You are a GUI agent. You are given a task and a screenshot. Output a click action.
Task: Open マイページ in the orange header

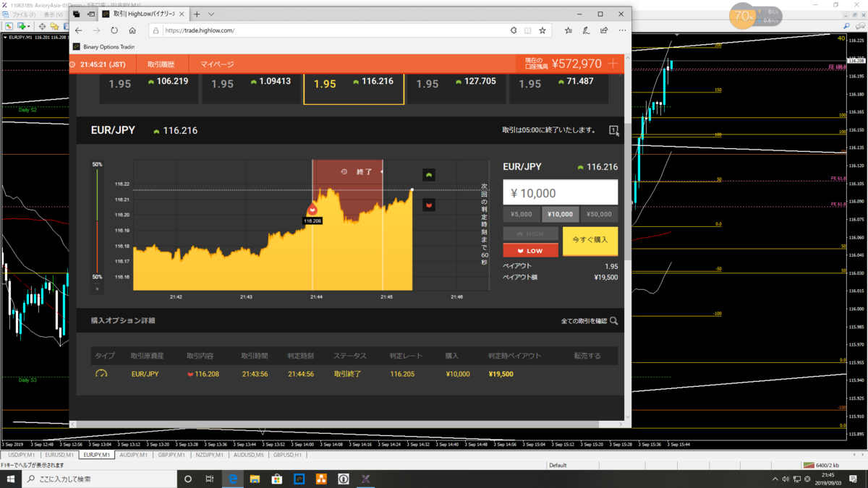pyautogui.click(x=217, y=64)
